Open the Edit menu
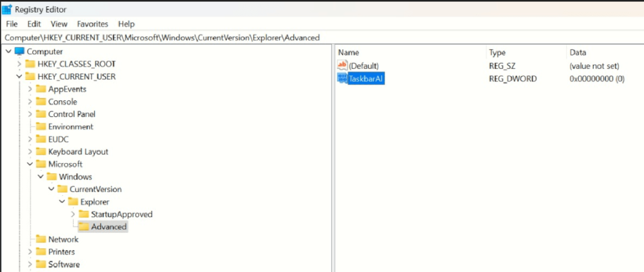The image size is (644, 272). point(34,24)
